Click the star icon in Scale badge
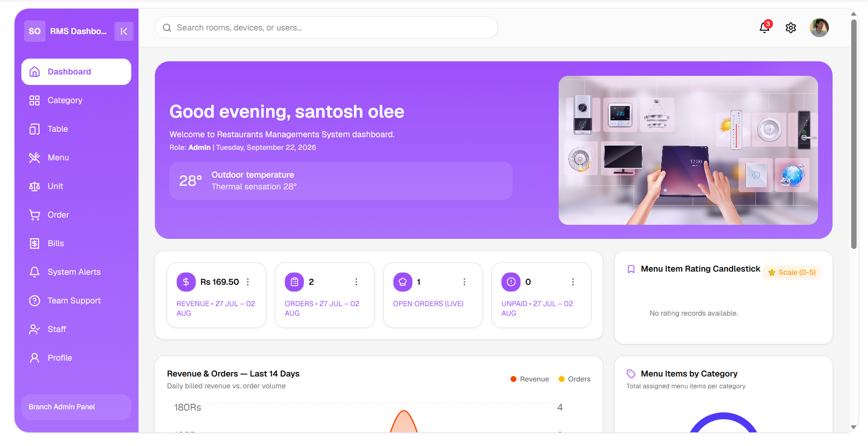 pyautogui.click(x=772, y=273)
